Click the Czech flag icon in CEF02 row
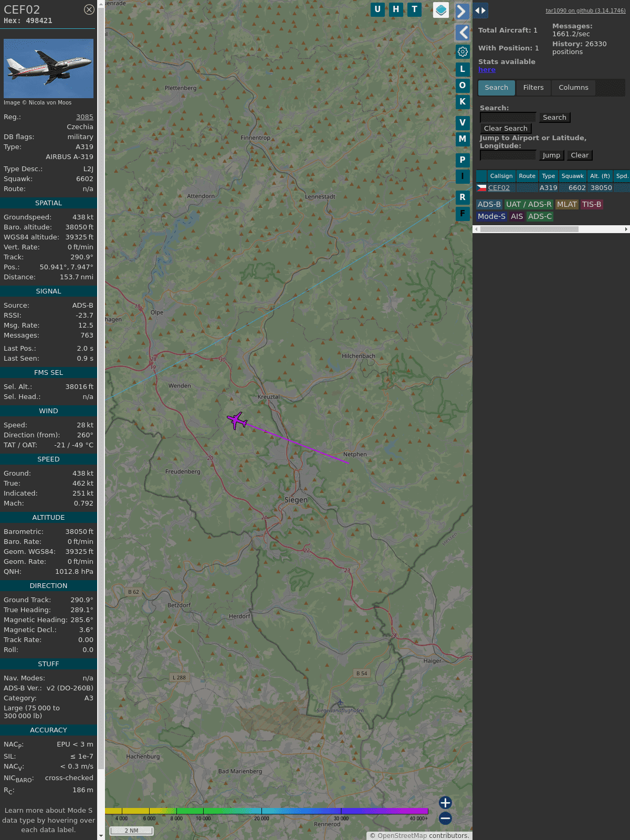Image resolution: width=630 pixels, height=840 pixels. [x=481, y=188]
